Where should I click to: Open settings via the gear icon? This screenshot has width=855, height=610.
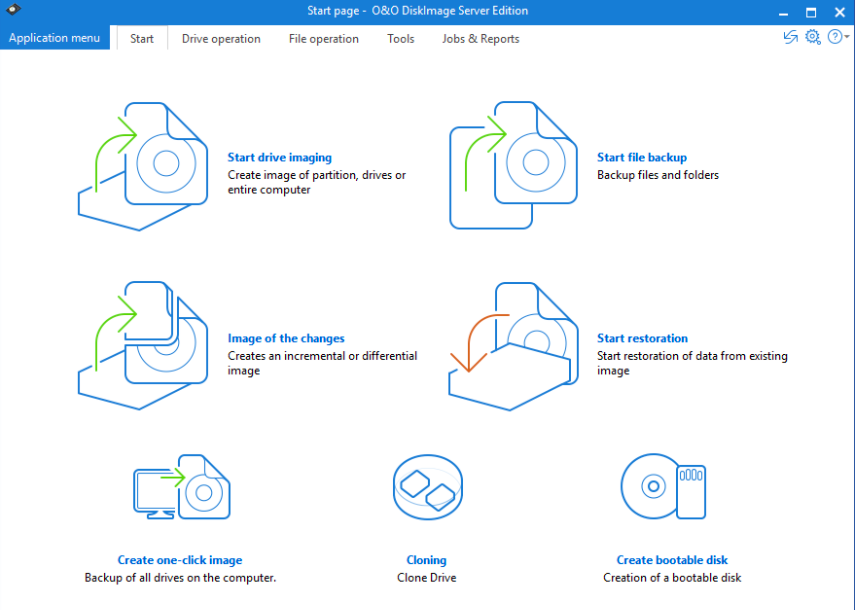812,37
